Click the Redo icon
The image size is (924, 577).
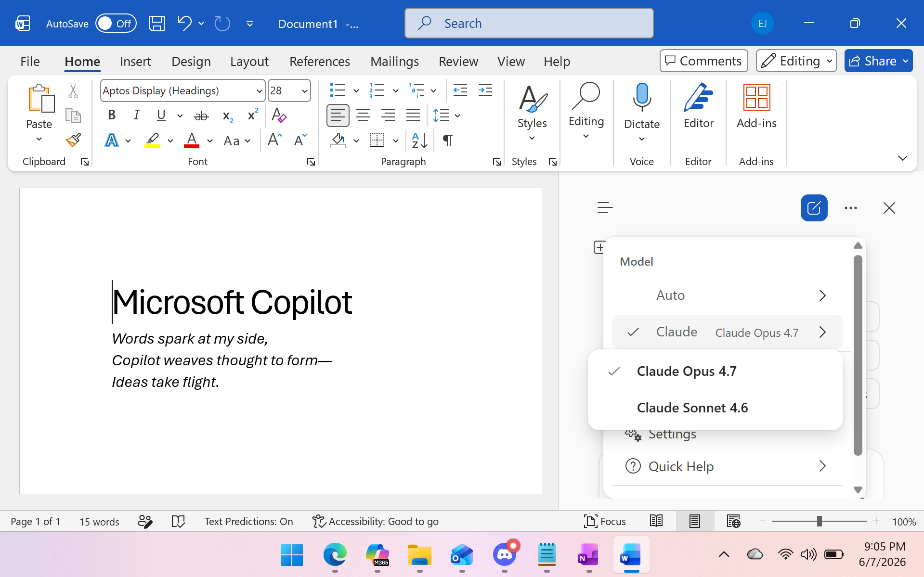click(222, 23)
